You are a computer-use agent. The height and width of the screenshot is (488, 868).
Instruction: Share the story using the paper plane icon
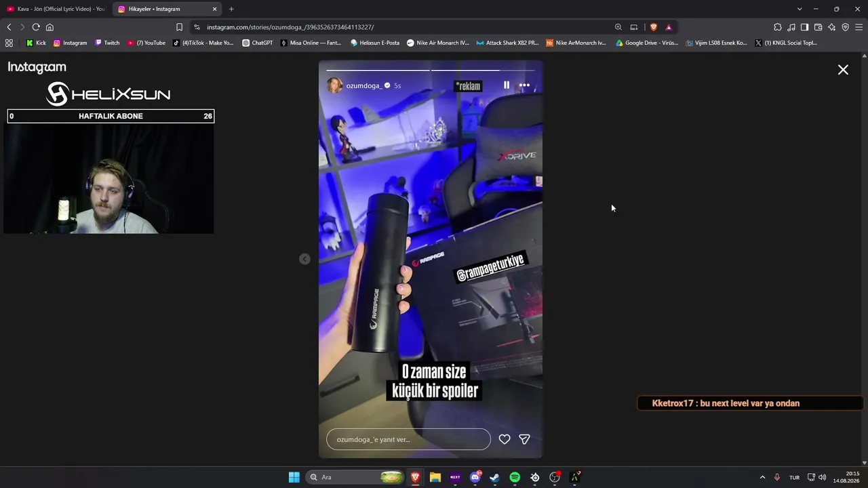[524, 439]
